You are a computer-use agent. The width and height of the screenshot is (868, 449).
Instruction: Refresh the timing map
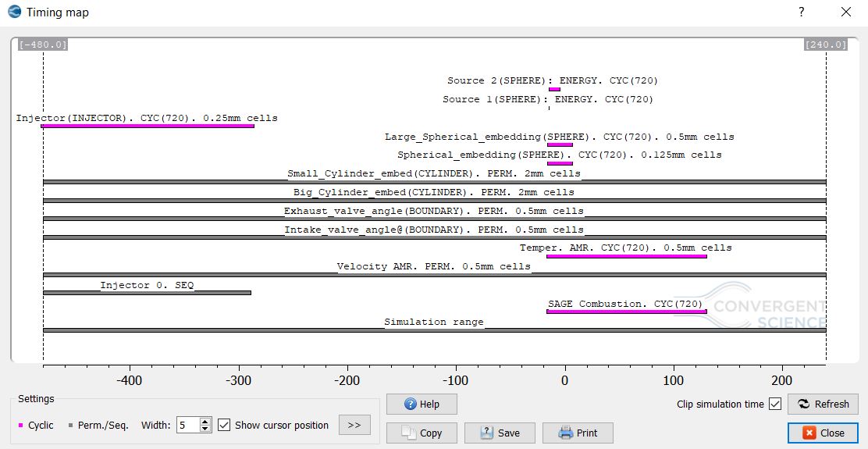823,404
